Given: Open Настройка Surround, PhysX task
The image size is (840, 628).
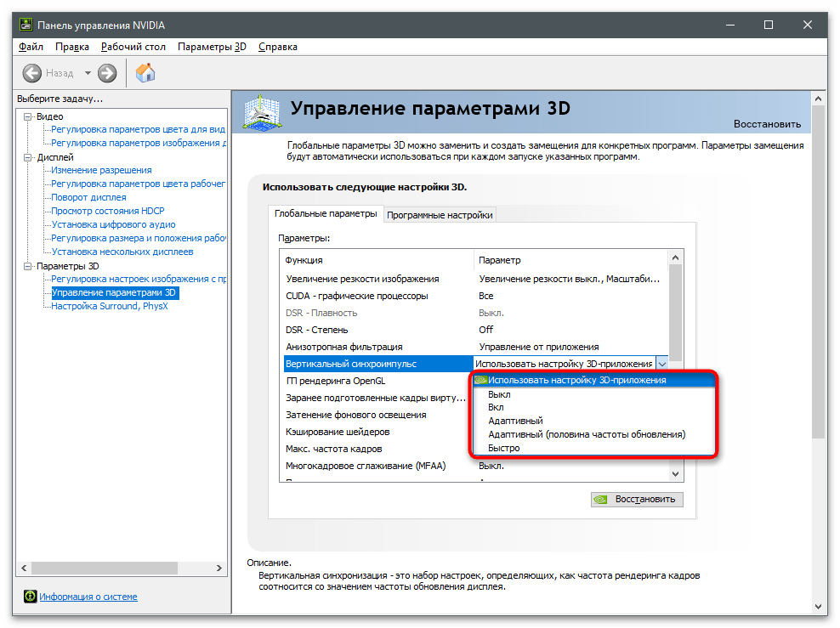Looking at the screenshot, I should [x=110, y=306].
